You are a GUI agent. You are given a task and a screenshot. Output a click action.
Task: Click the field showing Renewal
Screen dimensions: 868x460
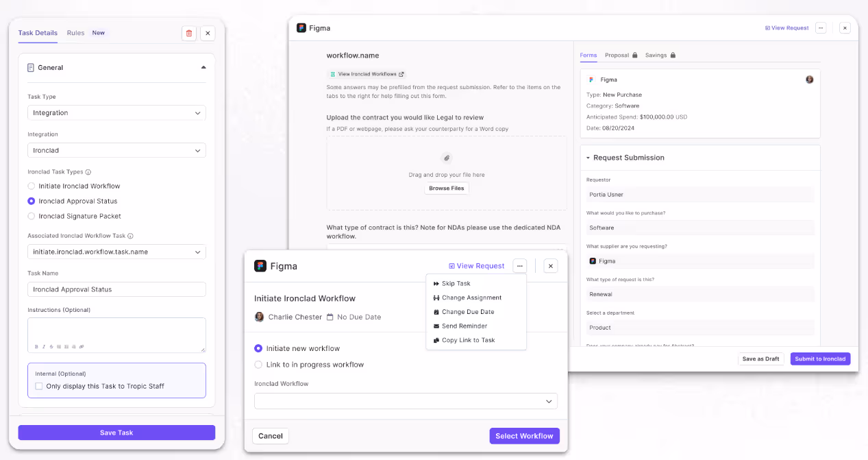[x=700, y=294]
